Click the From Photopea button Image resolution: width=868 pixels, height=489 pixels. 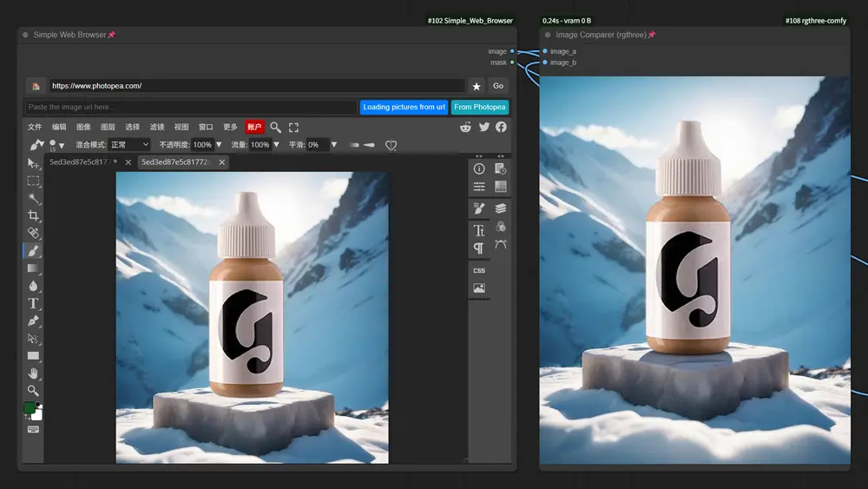click(x=480, y=107)
